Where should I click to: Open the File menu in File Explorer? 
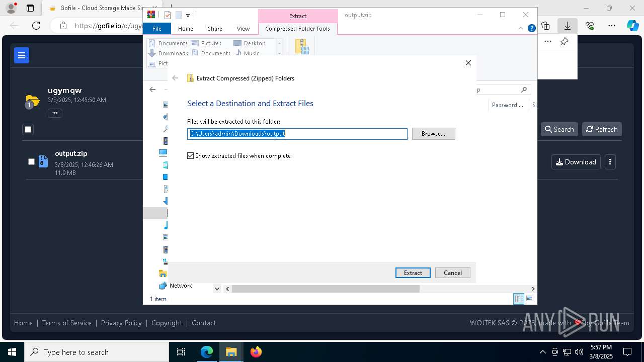click(157, 29)
